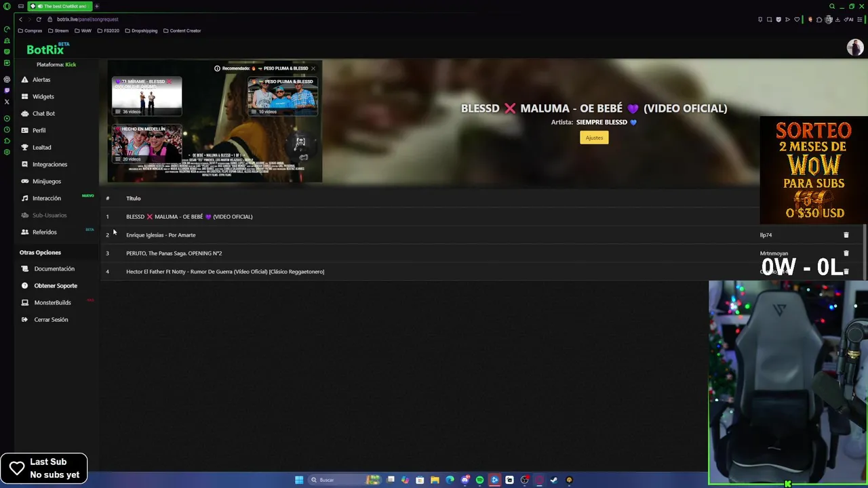Screen dimensions: 868x488
Task: Click the browser search magnifier icon
Action: click(x=832, y=6)
